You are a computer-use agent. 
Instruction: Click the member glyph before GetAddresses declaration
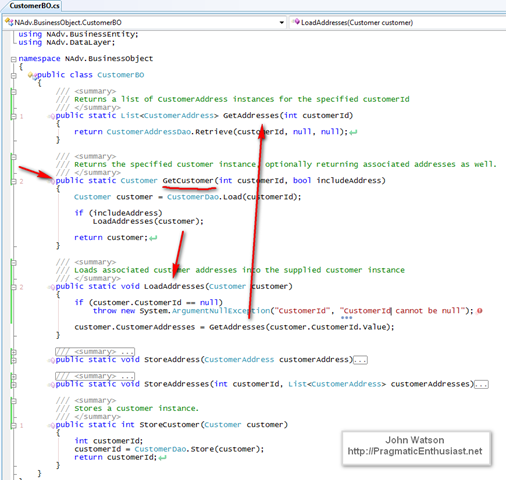52,116
